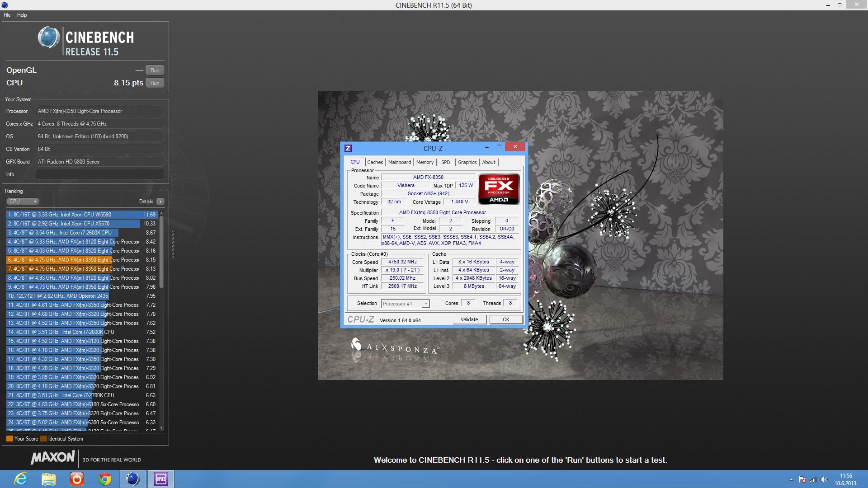
Task: Click Core Speed value 4750.32 MHz
Action: [x=402, y=262]
